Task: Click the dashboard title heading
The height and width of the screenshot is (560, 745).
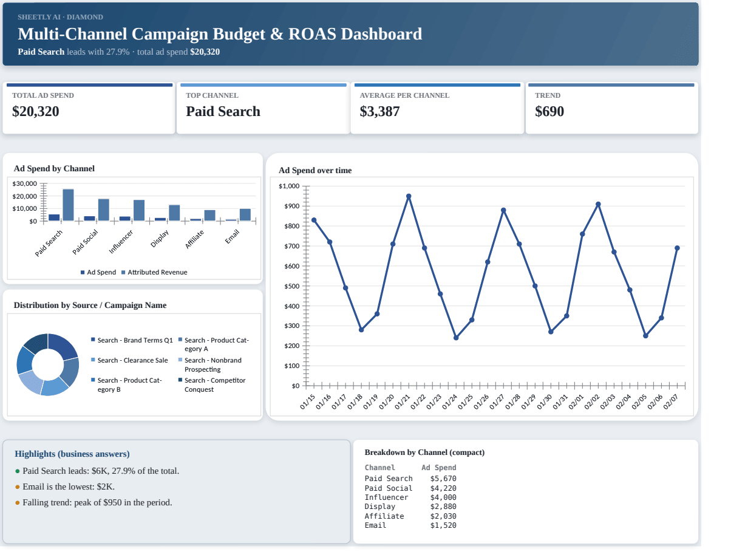Action: (220, 34)
